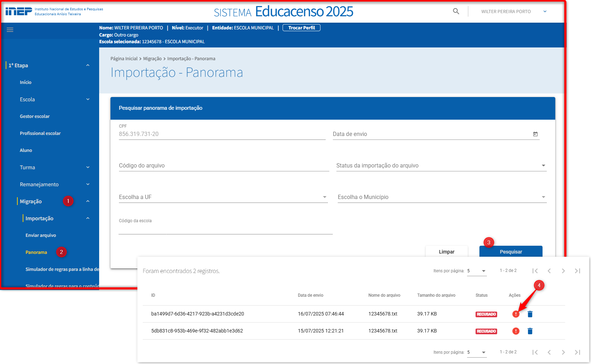The height and width of the screenshot is (364, 591).
Task: Open Início in the sidebar
Action: [x=25, y=83]
